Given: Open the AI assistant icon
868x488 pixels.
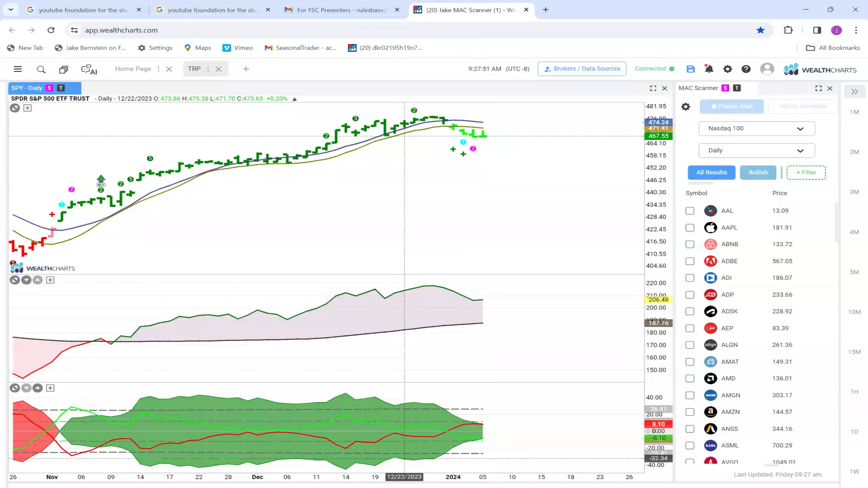Looking at the screenshot, I should tap(89, 69).
